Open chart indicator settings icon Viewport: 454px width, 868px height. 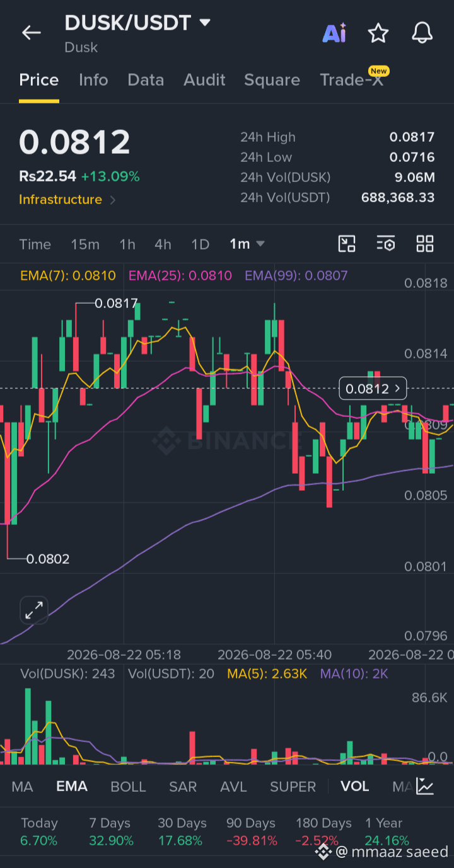386,244
